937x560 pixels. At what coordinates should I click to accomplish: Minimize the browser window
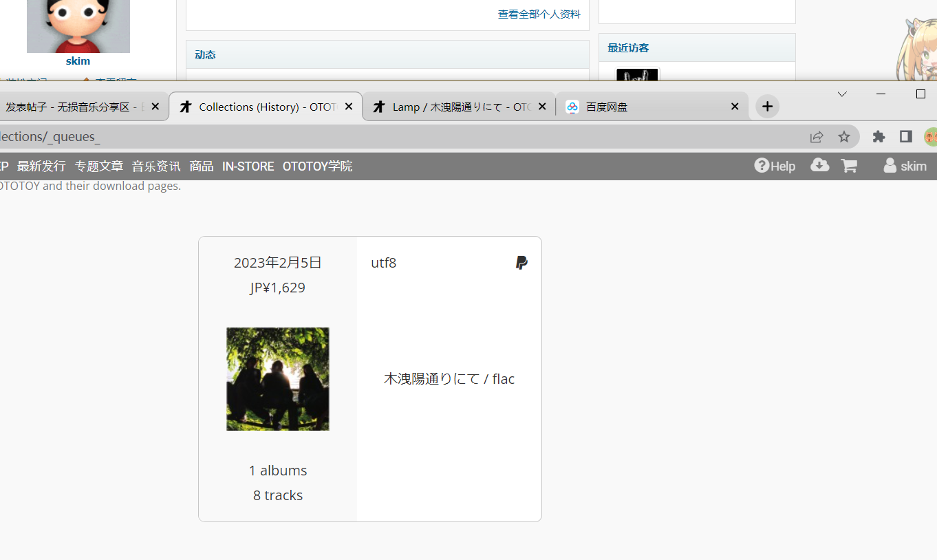[x=881, y=94]
